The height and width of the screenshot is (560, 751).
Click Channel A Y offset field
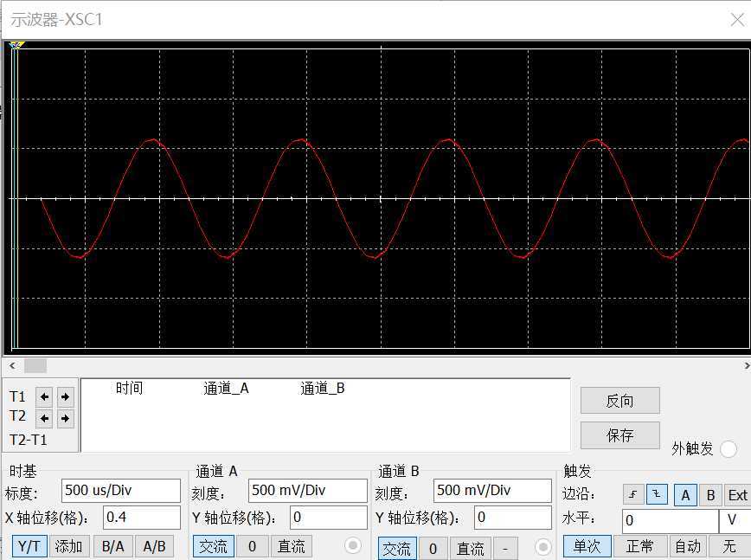[x=329, y=518]
